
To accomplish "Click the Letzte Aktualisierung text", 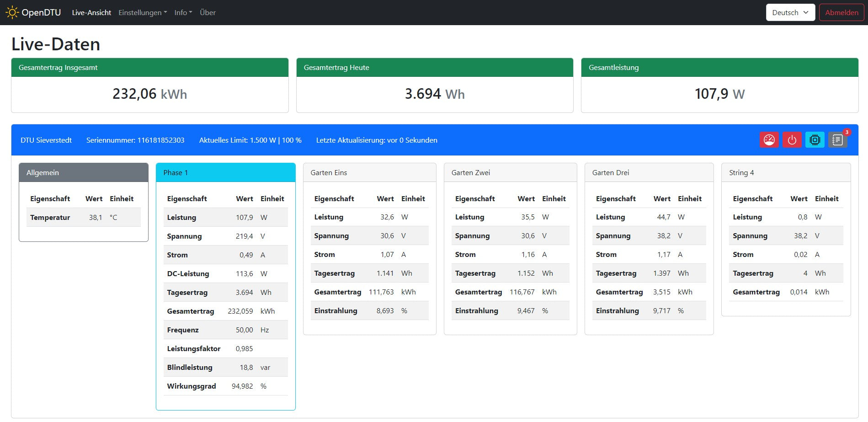I will click(x=377, y=140).
